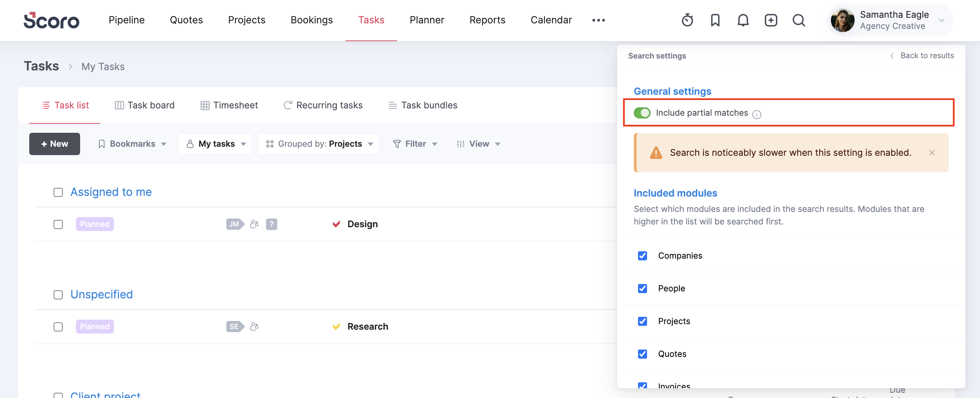Select the Unspecified group checkbox
This screenshot has width=980, height=398.
58,295
